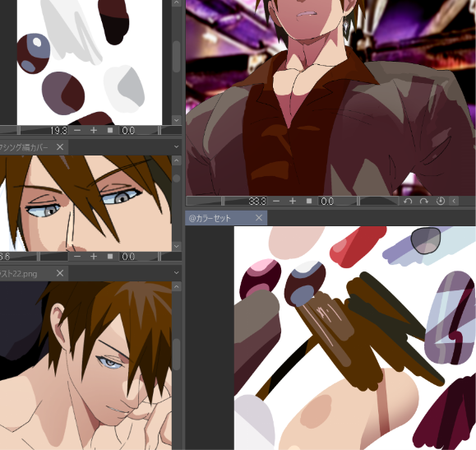
Task: Click scroll up arrow of top-left palette canvas
Action: point(177,3)
